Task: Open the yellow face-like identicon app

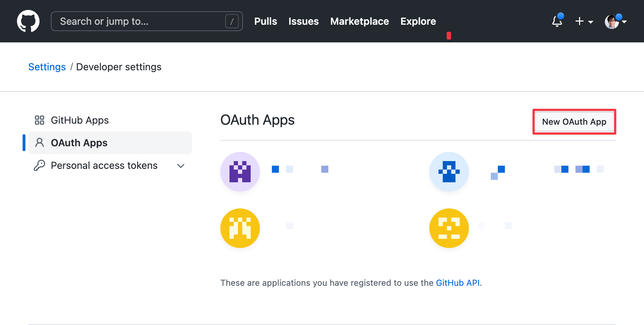Action: (449, 228)
